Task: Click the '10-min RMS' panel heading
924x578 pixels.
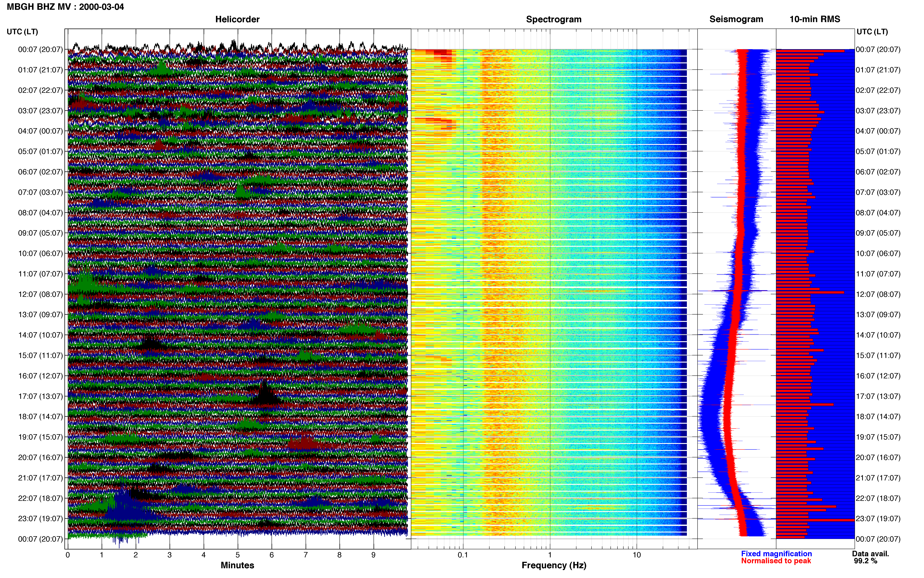Action: (x=815, y=19)
